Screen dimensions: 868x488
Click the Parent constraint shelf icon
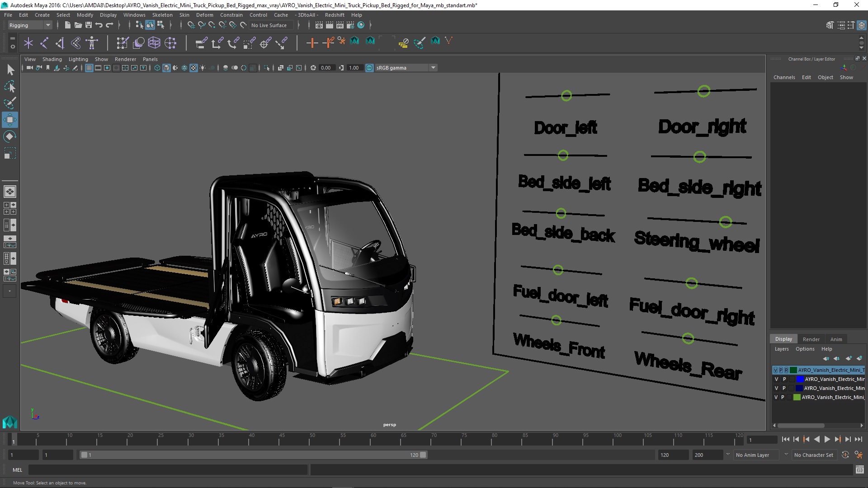click(201, 43)
